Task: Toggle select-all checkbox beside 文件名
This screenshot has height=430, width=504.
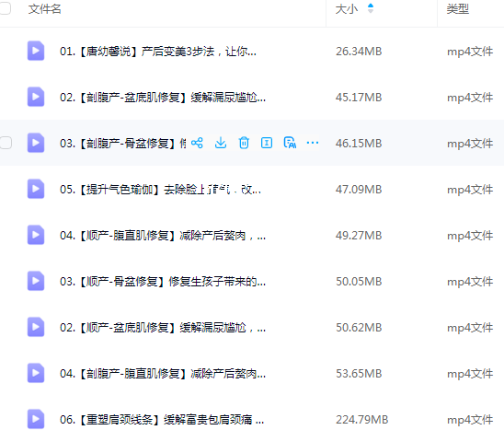Action: tap(5, 8)
